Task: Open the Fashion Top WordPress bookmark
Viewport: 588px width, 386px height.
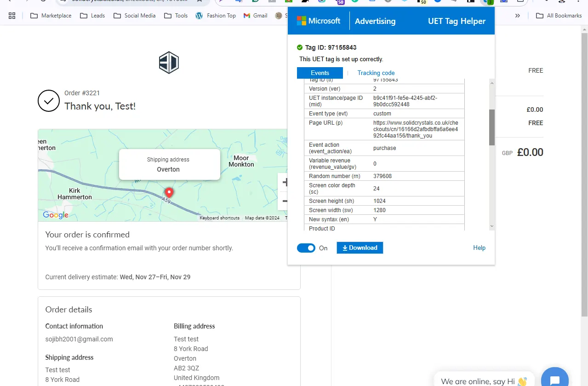Action: (x=216, y=16)
